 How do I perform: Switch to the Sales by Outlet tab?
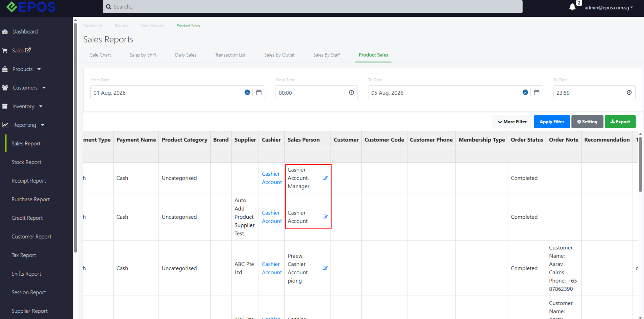coord(279,55)
